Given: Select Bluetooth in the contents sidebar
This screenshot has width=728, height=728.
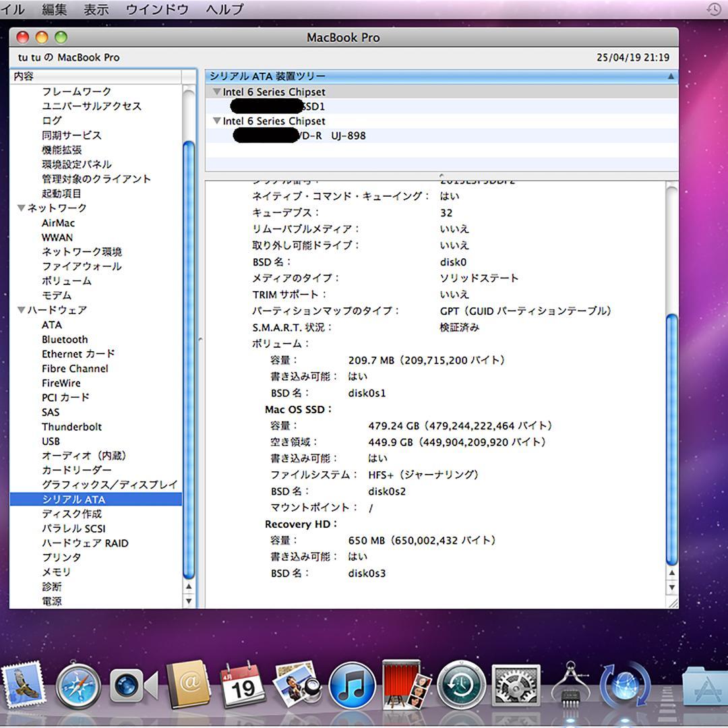Looking at the screenshot, I should click(x=65, y=339).
